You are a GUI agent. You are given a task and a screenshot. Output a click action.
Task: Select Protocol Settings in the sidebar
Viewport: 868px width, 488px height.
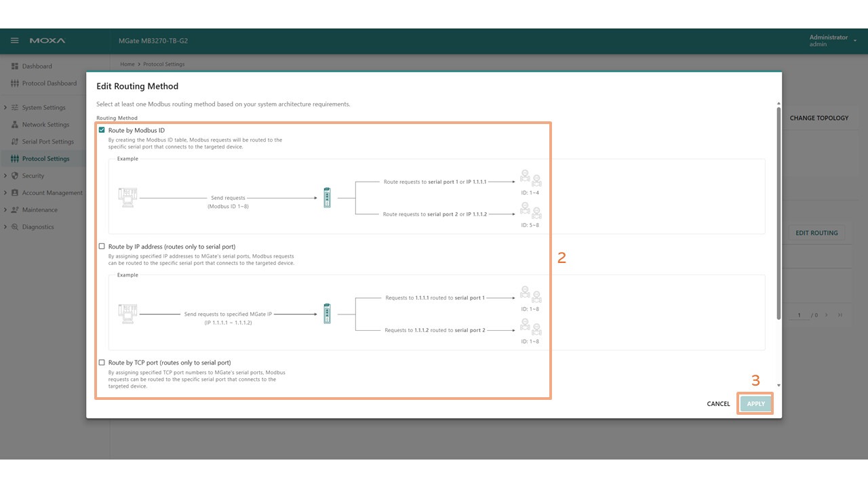pos(45,159)
